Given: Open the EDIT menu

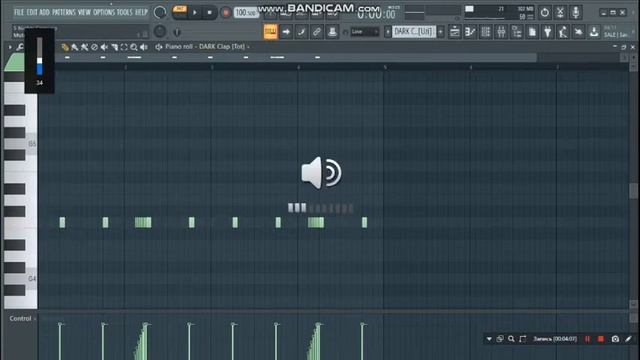Looking at the screenshot, I should tap(32, 12).
